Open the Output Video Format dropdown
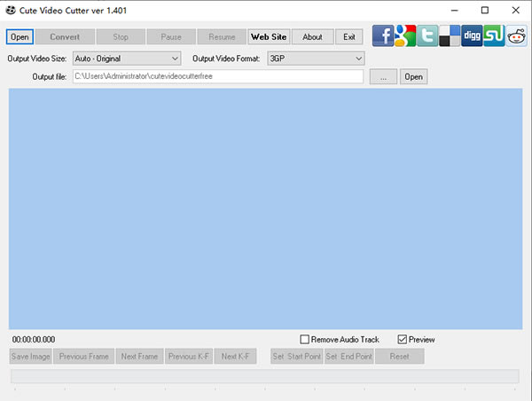 [x=316, y=59]
